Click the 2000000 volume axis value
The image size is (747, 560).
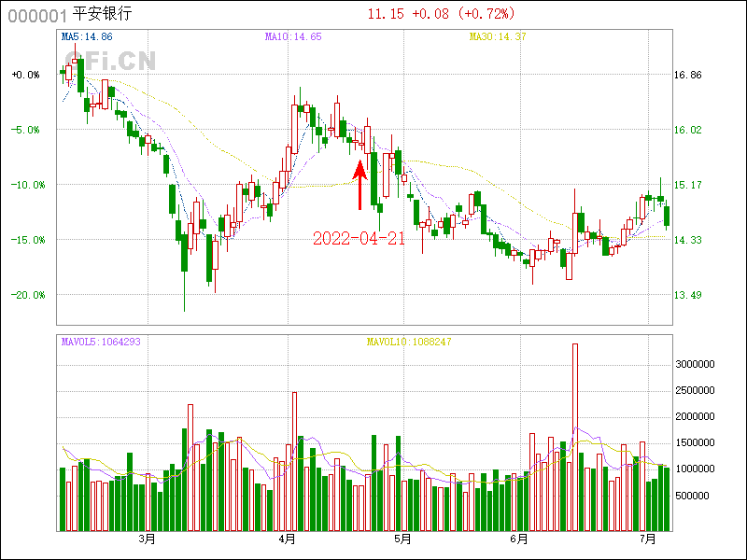(695, 416)
